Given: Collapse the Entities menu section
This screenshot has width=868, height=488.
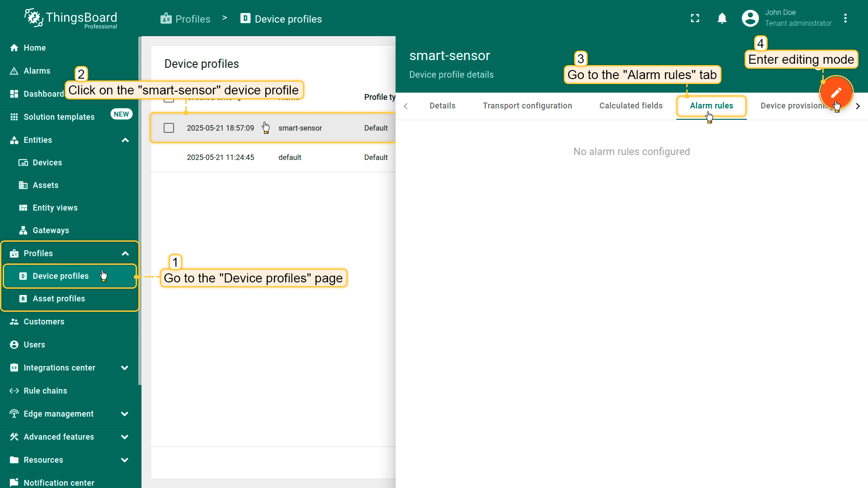Looking at the screenshot, I should [x=125, y=140].
